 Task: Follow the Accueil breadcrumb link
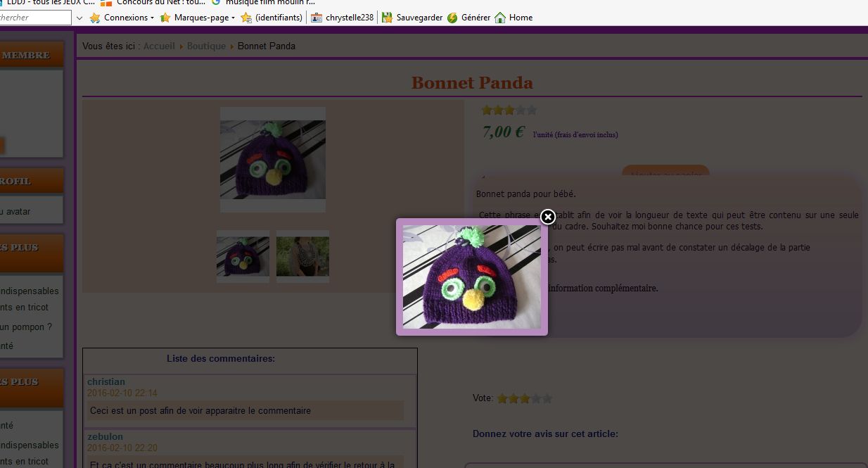(x=159, y=46)
